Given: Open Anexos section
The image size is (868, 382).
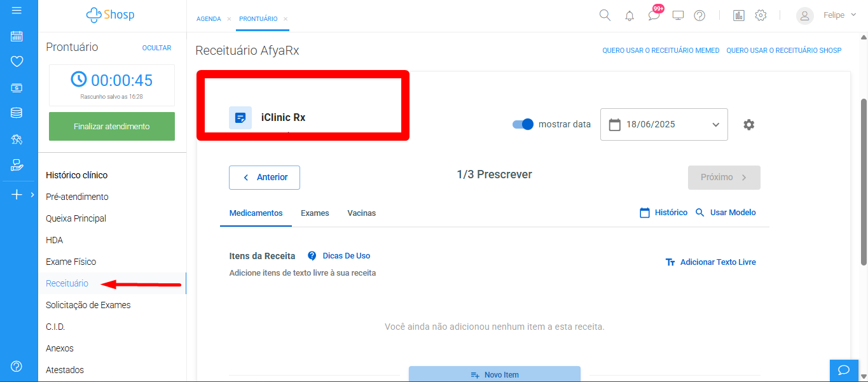Looking at the screenshot, I should (x=60, y=348).
